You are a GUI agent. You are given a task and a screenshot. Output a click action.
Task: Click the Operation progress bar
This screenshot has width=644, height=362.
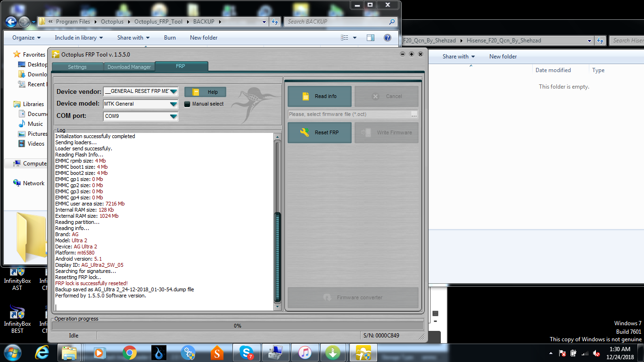click(x=238, y=326)
